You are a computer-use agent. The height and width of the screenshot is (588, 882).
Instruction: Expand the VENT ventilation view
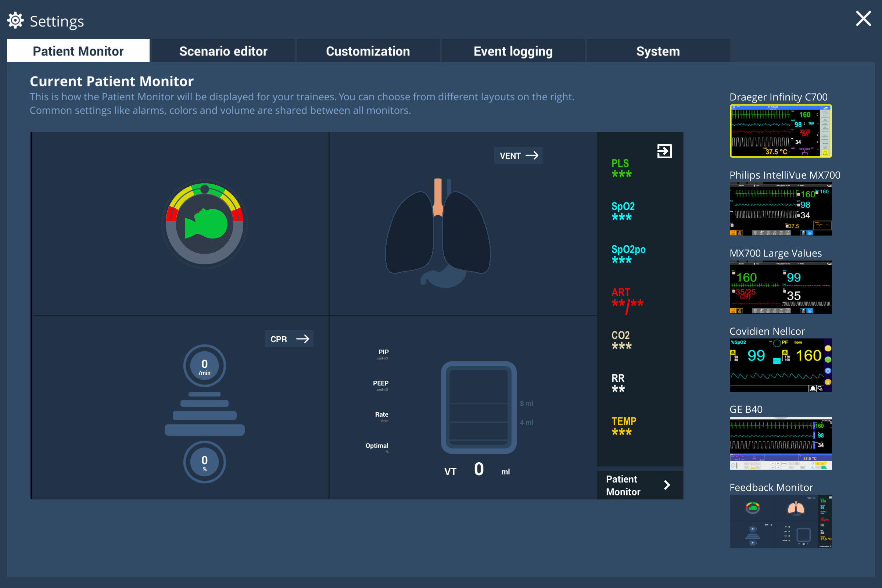[518, 155]
